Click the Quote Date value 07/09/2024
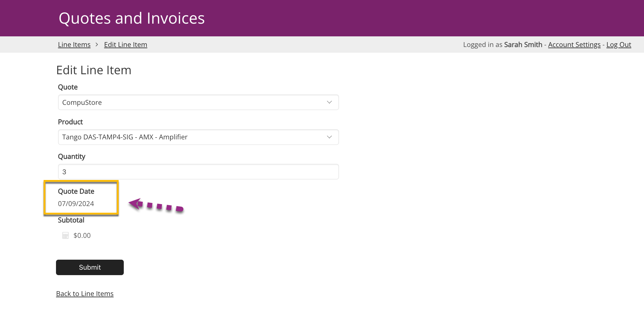 (x=76, y=204)
